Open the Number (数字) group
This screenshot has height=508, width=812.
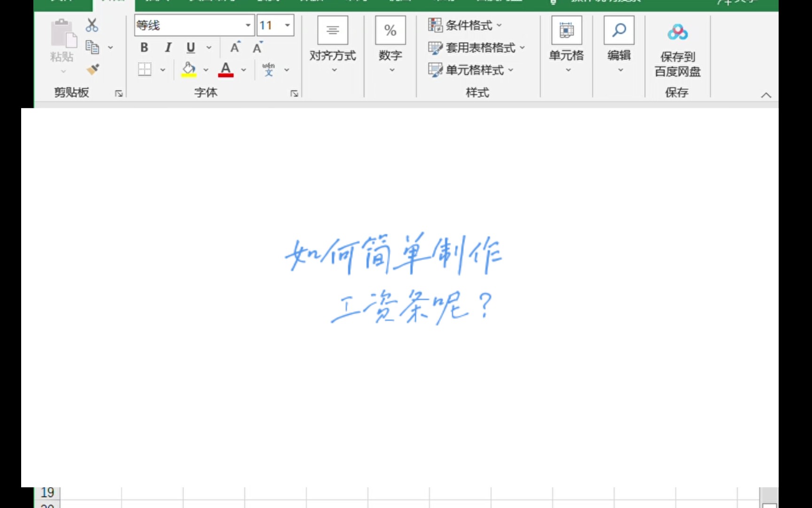[x=390, y=45]
